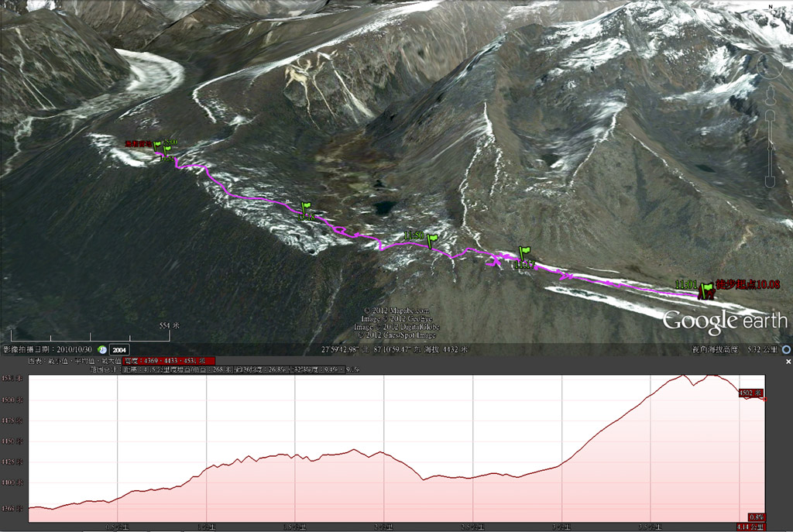Click the zoom-in top of zoom slider
Screen dimensions: 793x532
pos(771,116)
